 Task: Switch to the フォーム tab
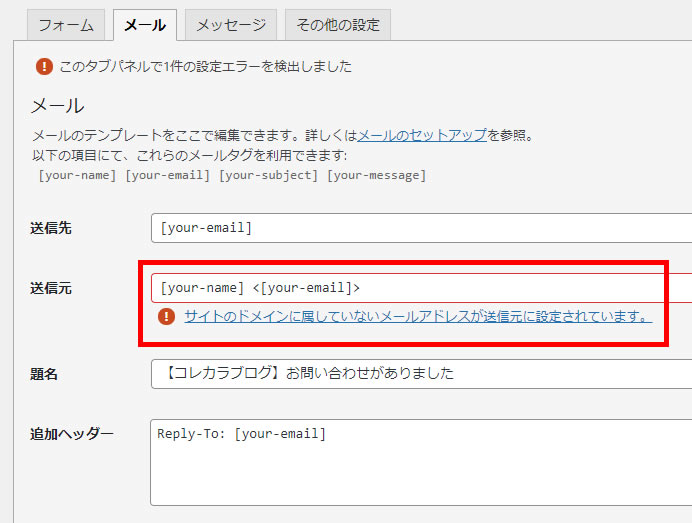[59, 25]
